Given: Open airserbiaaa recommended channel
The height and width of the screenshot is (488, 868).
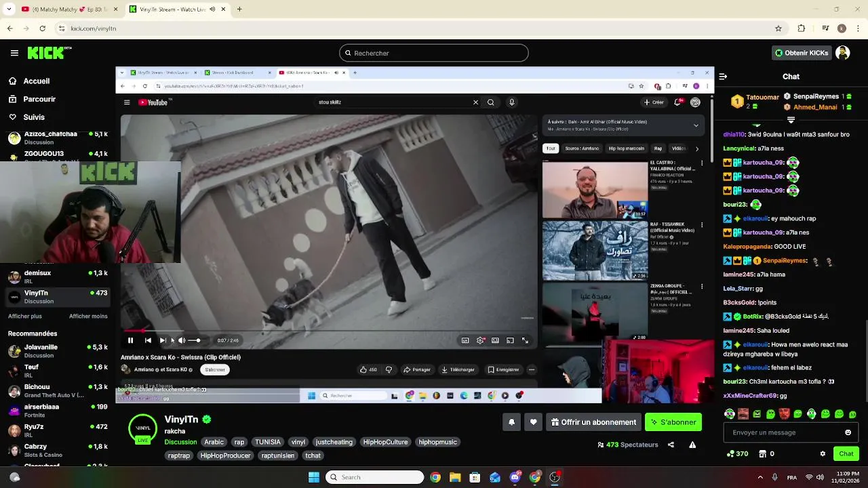Looking at the screenshot, I should point(58,411).
